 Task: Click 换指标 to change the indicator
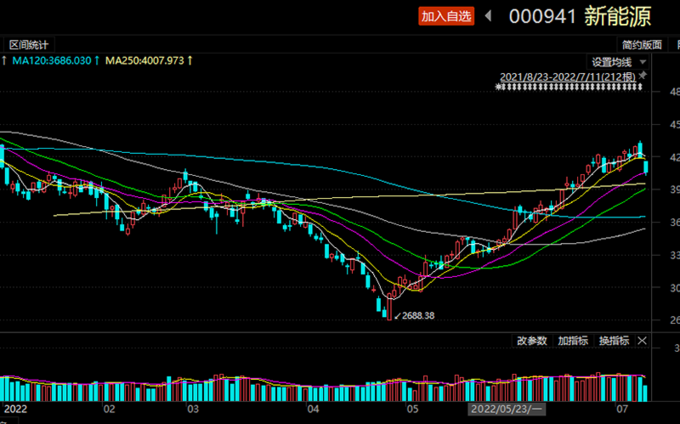tap(613, 341)
